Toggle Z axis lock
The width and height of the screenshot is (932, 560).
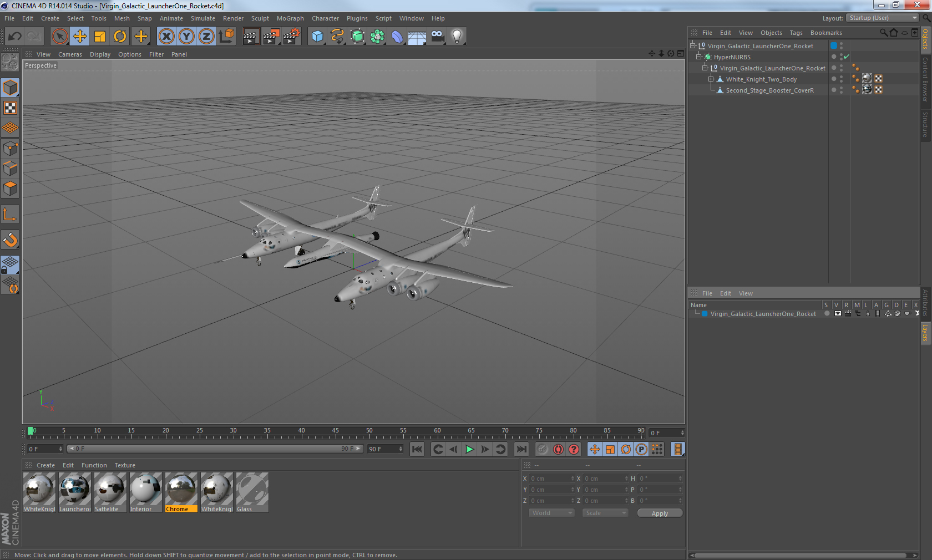tap(206, 37)
